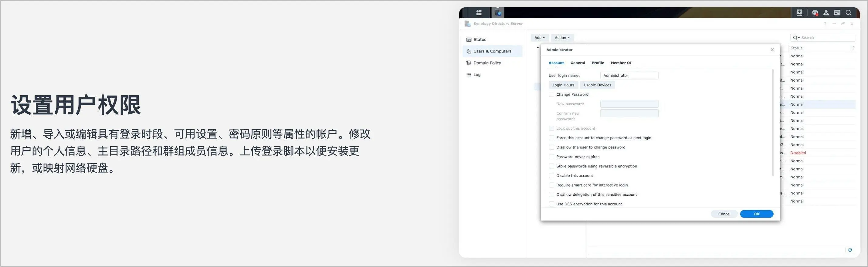868x267 pixels.
Task: Switch to the Member Of tab
Action: (621, 63)
